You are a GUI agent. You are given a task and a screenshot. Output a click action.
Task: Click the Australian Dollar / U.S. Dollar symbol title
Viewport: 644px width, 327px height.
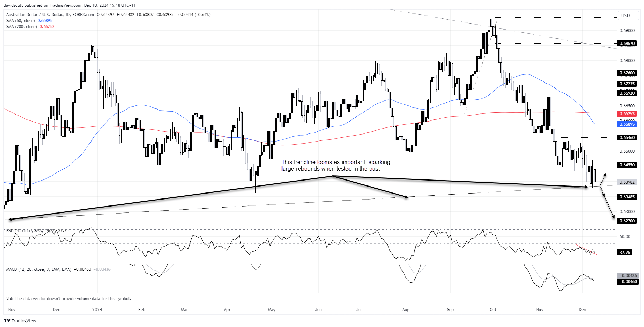click(50, 15)
